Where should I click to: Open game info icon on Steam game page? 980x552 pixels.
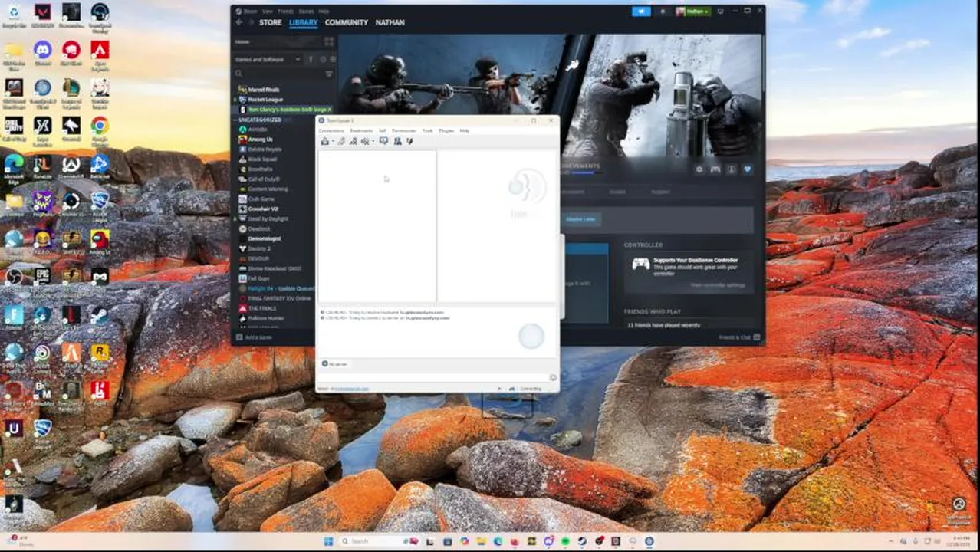[x=732, y=169]
